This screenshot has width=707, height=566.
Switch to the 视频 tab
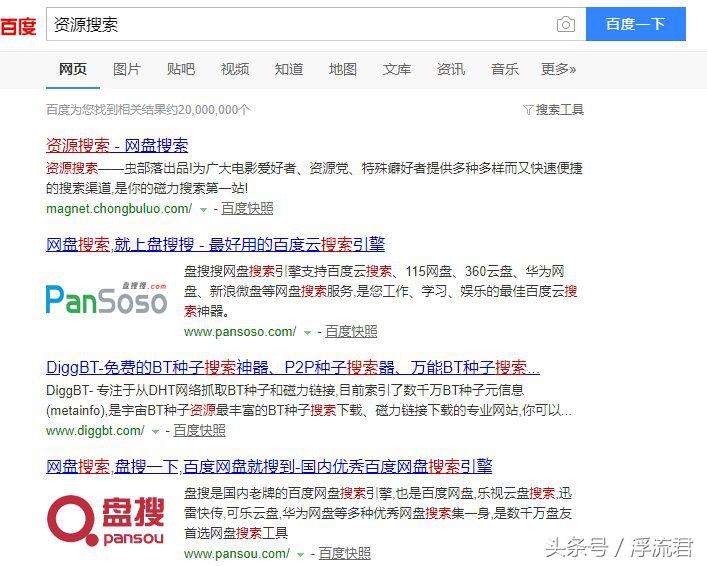pos(235,69)
